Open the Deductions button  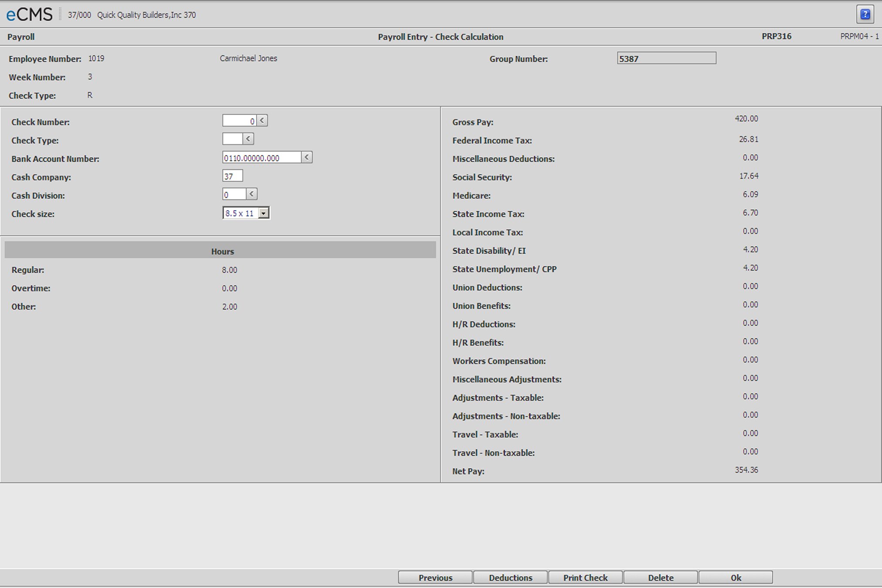click(x=510, y=578)
